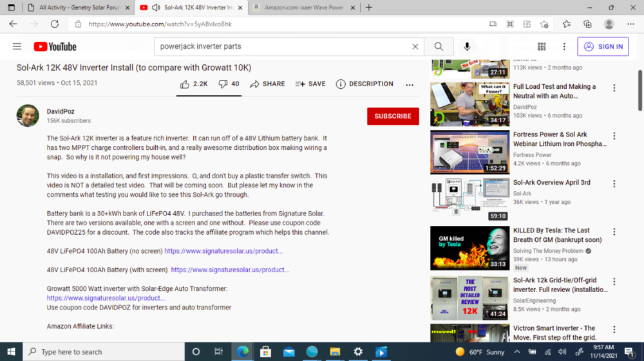The image size is (644, 361).
Task: View site information lock icon
Action: (x=78, y=24)
